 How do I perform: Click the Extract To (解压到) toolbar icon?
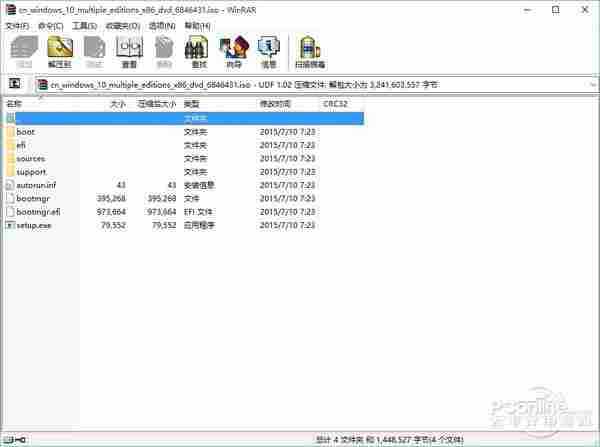[60, 50]
